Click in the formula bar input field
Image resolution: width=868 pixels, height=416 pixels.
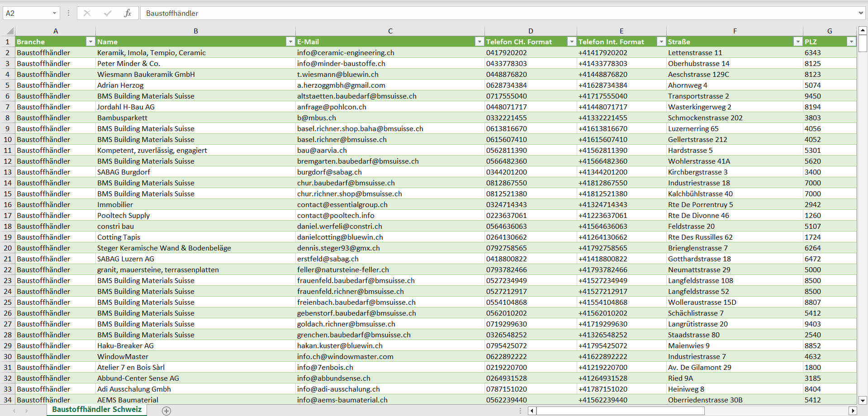click(498, 13)
